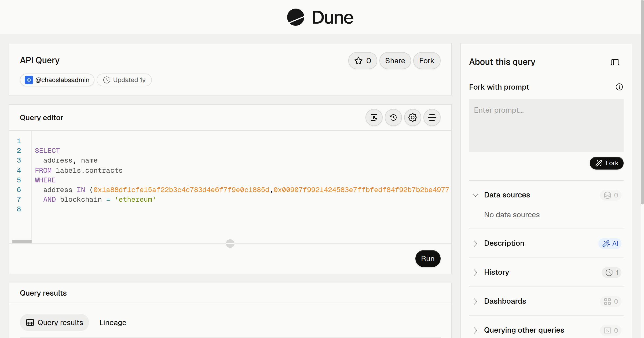Open query version history icon
The height and width of the screenshot is (338, 644).
tap(393, 117)
